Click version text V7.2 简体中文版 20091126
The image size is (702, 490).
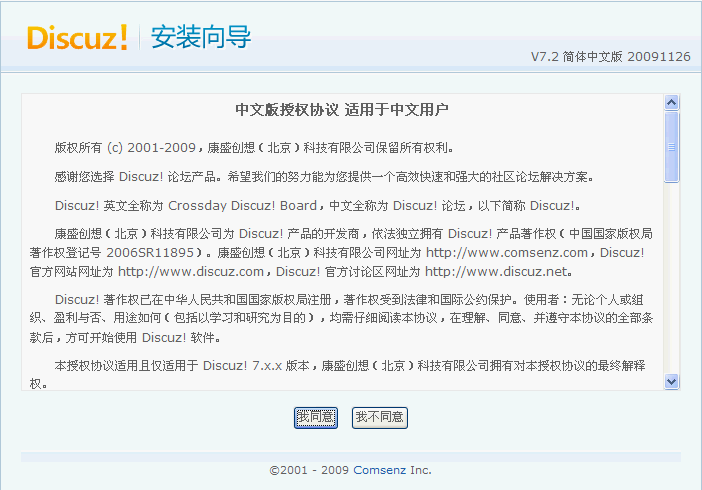[x=611, y=57]
